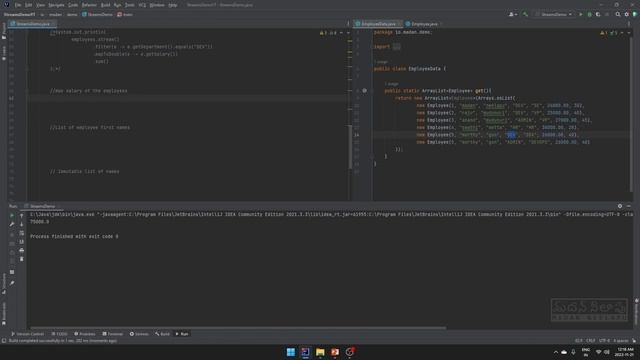Open IDE settings gear icon in toolbar
The image size is (640, 360).
[627, 14]
